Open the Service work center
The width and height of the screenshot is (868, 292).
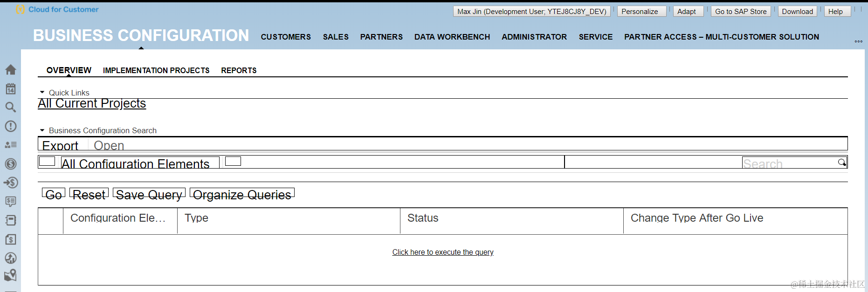click(596, 37)
